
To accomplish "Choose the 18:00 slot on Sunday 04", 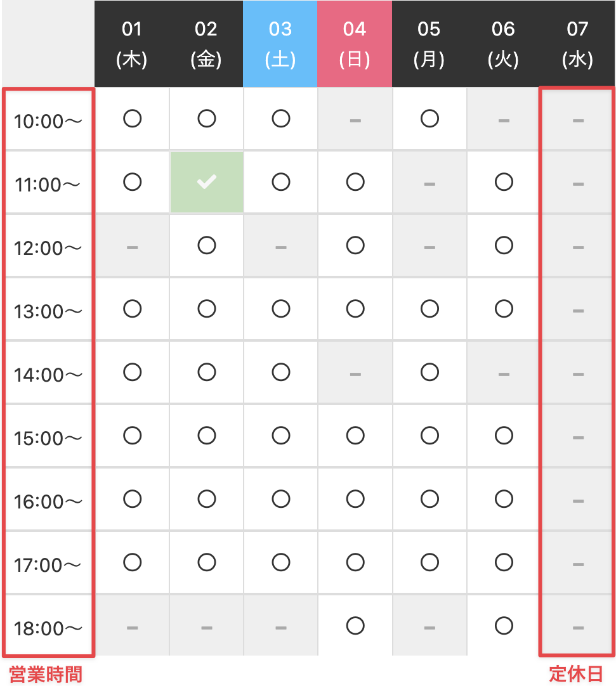I will [355, 626].
